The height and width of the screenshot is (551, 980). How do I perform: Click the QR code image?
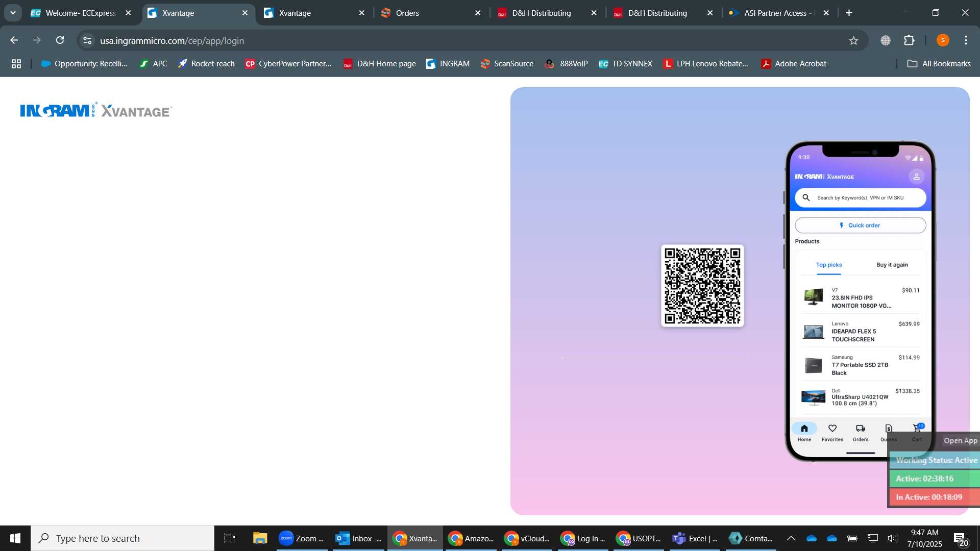pos(702,286)
